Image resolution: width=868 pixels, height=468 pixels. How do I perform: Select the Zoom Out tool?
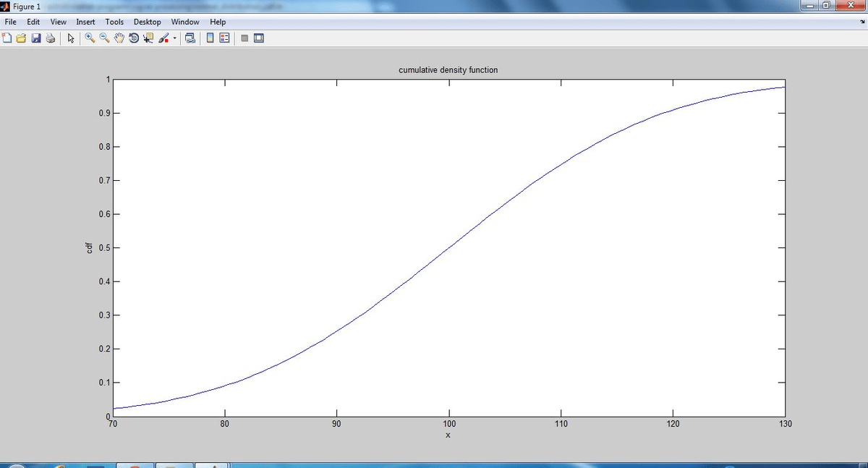[103, 38]
